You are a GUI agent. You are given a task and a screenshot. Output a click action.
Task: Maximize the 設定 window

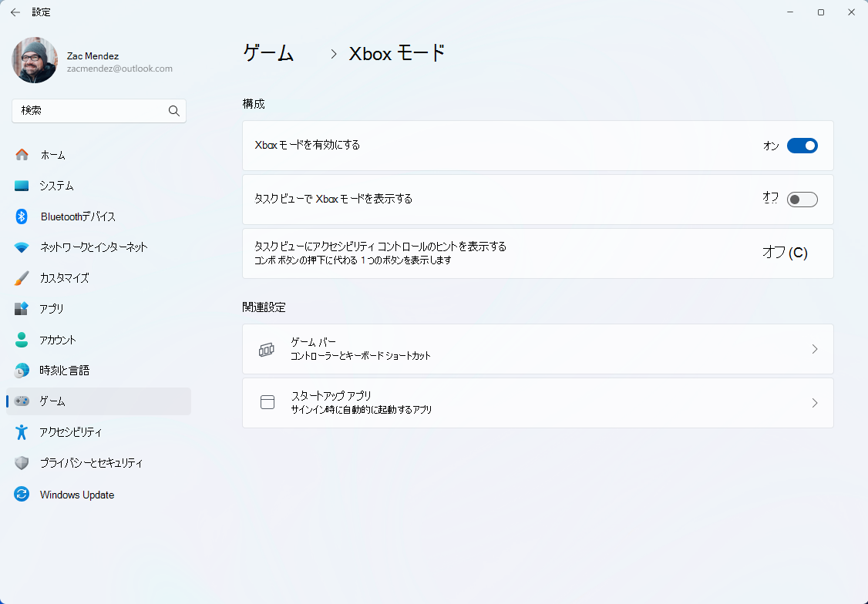[821, 12]
